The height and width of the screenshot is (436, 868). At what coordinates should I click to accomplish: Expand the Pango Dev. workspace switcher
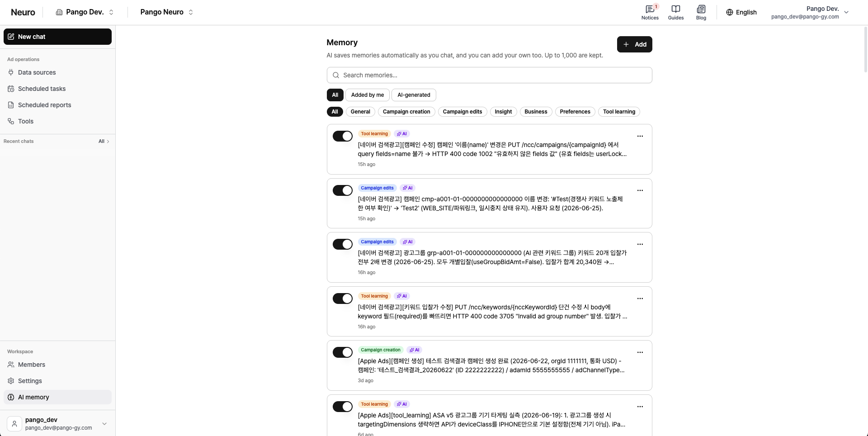click(85, 12)
